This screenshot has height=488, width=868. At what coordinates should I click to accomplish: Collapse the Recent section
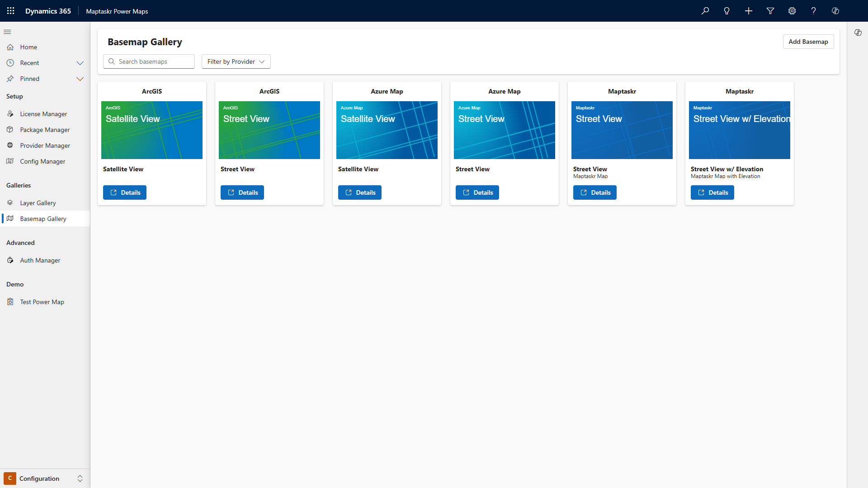pos(80,63)
